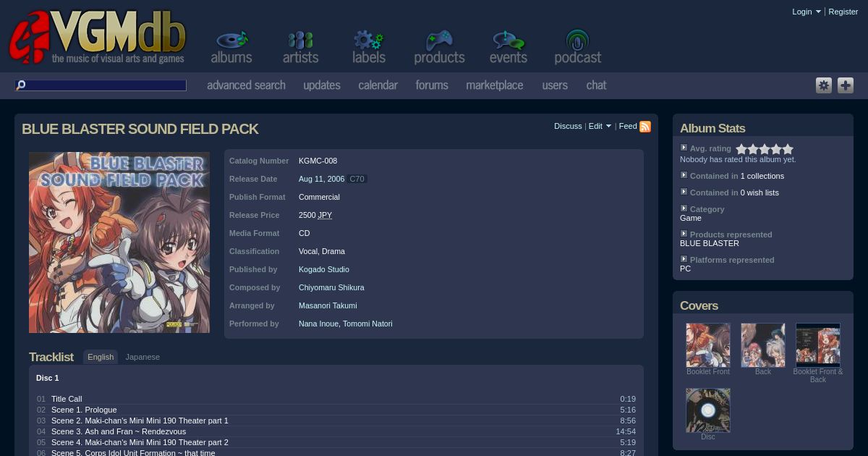Viewport: 868px width, 456px height.
Task: Open arranger Masanori Takumi link
Action: tap(328, 305)
